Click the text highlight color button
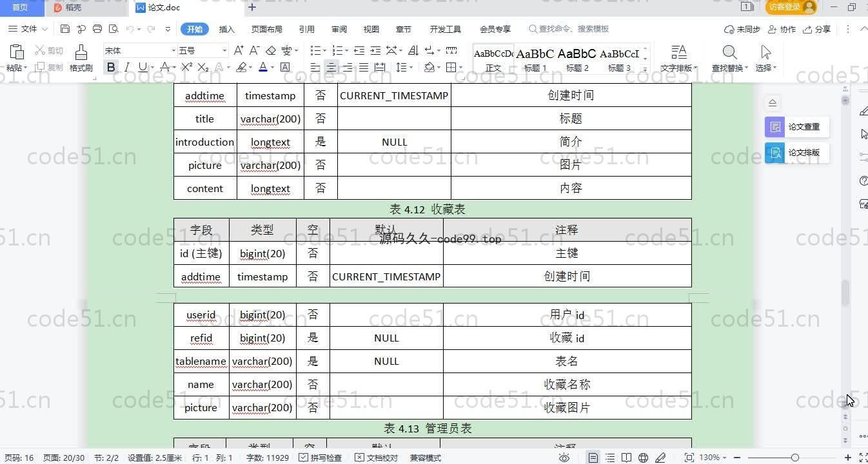Image resolution: width=868 pixels, height=464 pixels. (241, 67)
